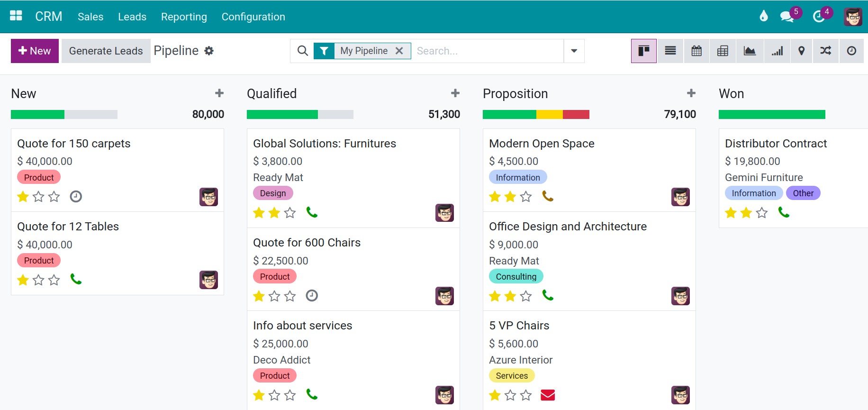Switch to Map pin view
The width and height of the screenshot is (868, 410).
tap(801, 51)
